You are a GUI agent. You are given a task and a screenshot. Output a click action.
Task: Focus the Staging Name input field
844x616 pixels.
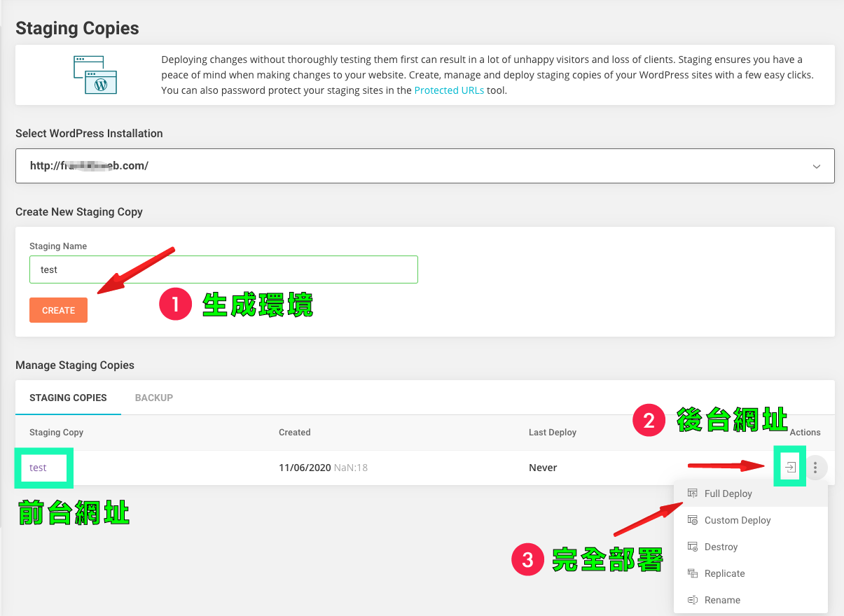223,269
